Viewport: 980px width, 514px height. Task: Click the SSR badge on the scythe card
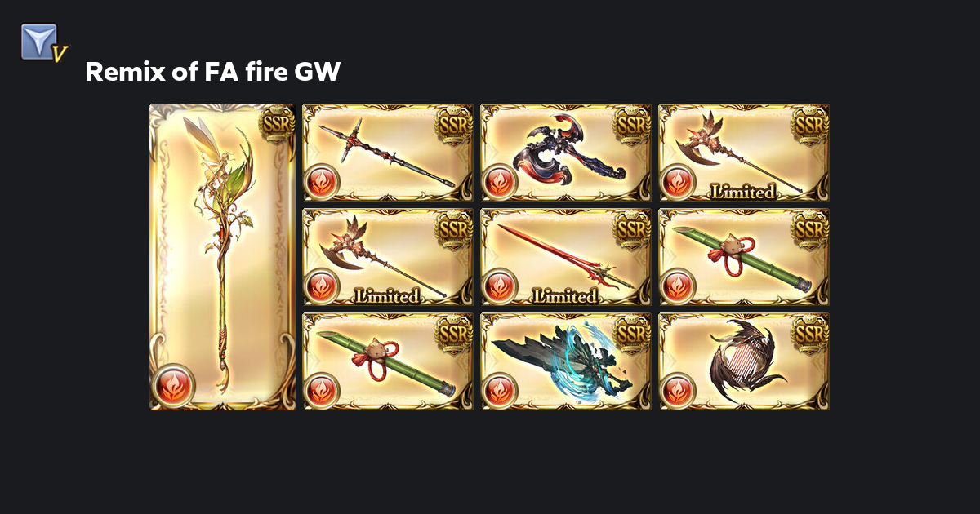pyautogui.click(x=632, y=123)
